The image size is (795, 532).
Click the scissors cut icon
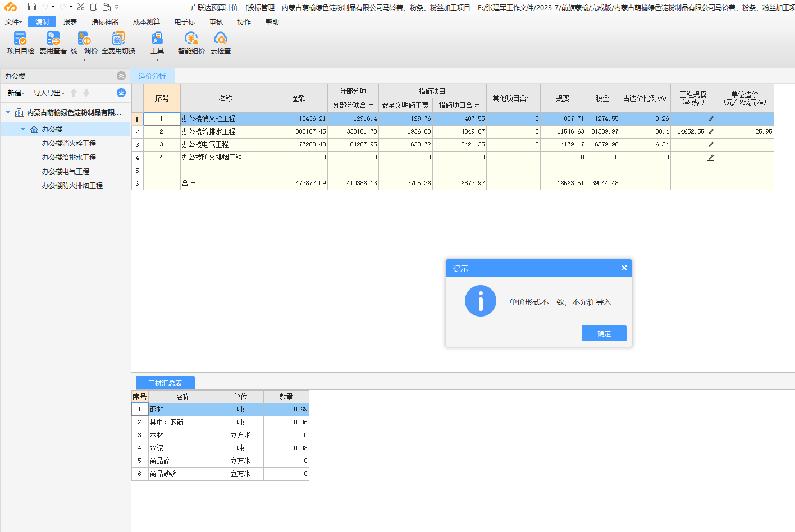tap(81, 7)
